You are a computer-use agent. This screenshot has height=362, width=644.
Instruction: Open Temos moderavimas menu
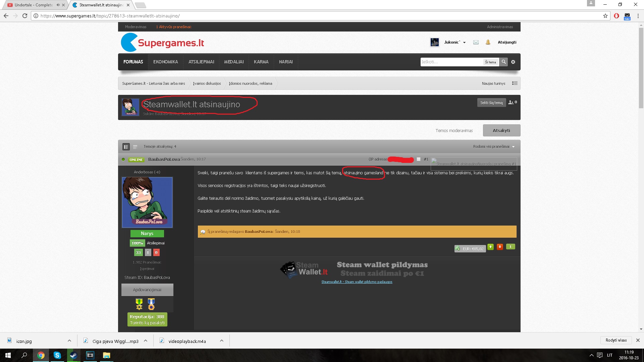click(x=454, y=131)
